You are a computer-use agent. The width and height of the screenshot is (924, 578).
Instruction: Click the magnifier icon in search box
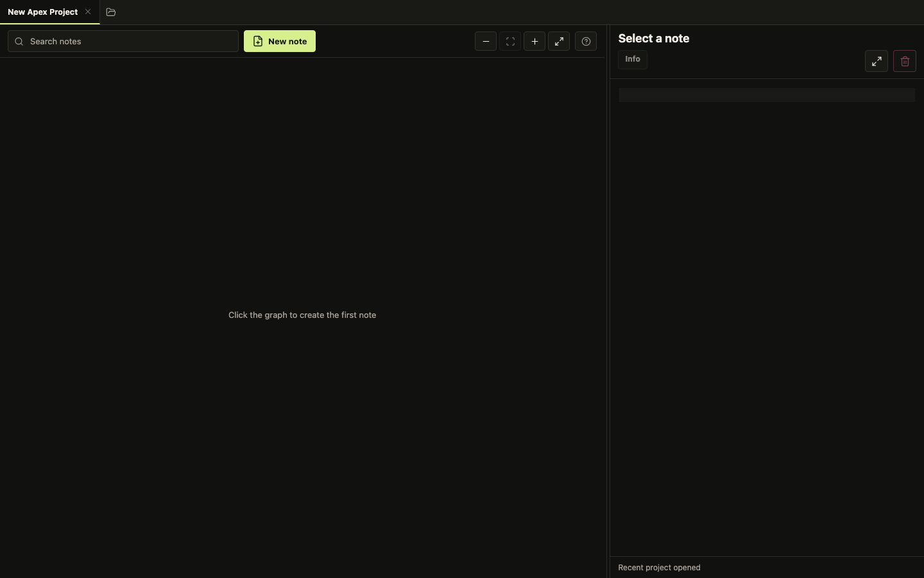coord(19,41)
